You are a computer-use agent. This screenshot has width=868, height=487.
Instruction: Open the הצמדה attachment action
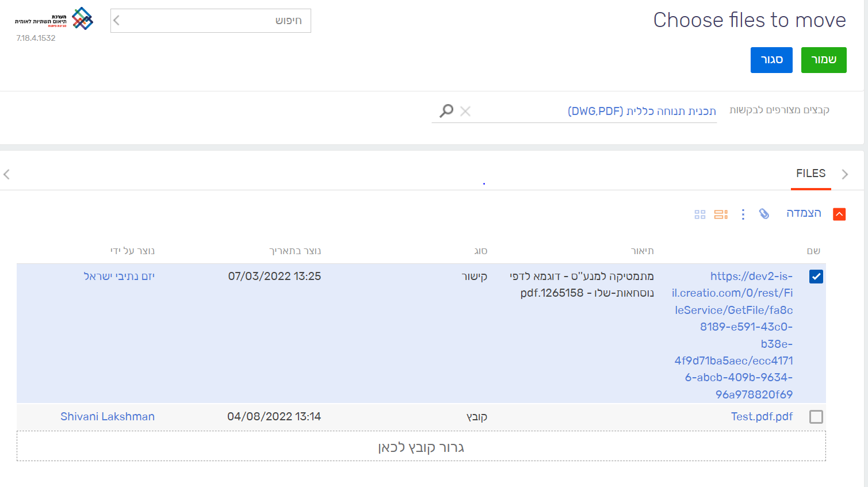804,213
